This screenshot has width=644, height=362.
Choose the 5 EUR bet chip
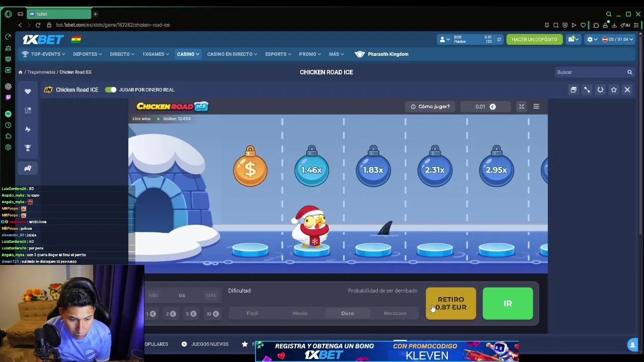pyautogui.click(x=191, y=314)
